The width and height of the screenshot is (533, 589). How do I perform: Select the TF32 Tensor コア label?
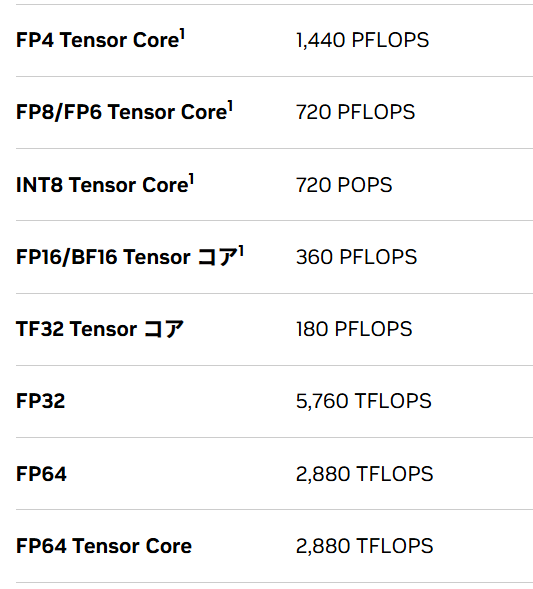pos(100,329)
